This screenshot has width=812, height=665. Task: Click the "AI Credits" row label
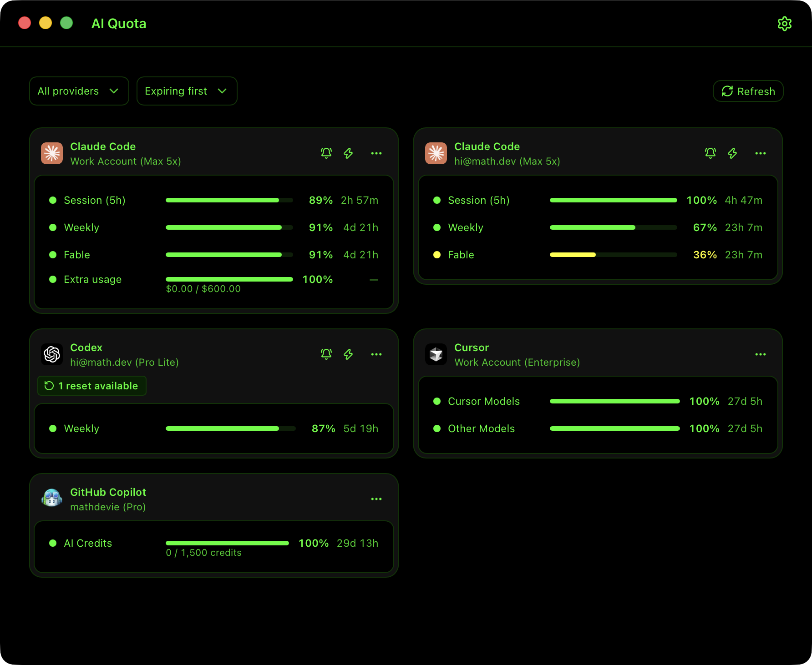tap(88, 543)
